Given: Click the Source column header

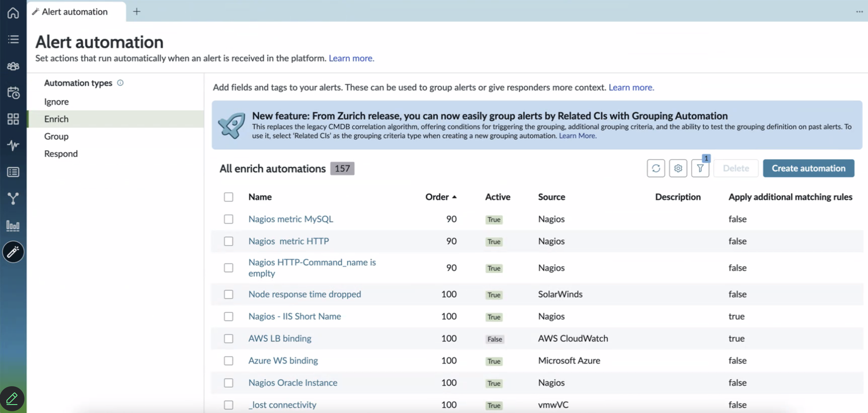Looking at the screenshot, I should 551,197.
